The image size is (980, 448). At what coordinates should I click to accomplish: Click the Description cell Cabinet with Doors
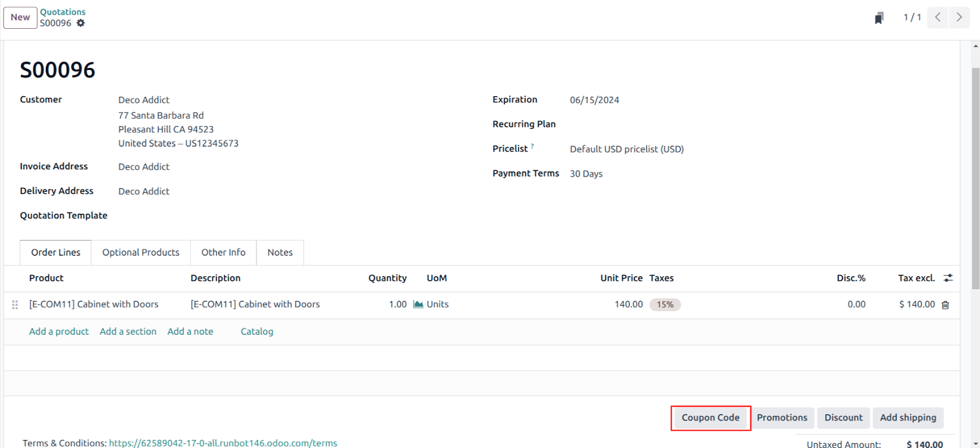[255, 305]
